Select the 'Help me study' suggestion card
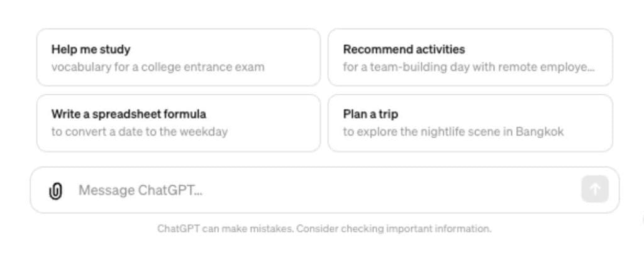 pos(178,57)
